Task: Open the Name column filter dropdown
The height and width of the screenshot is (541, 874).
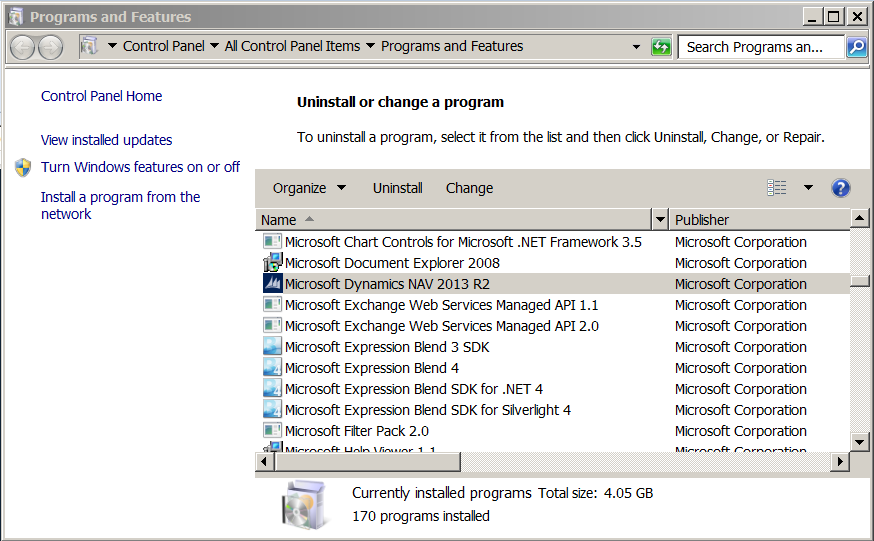Action: (660, 220)
